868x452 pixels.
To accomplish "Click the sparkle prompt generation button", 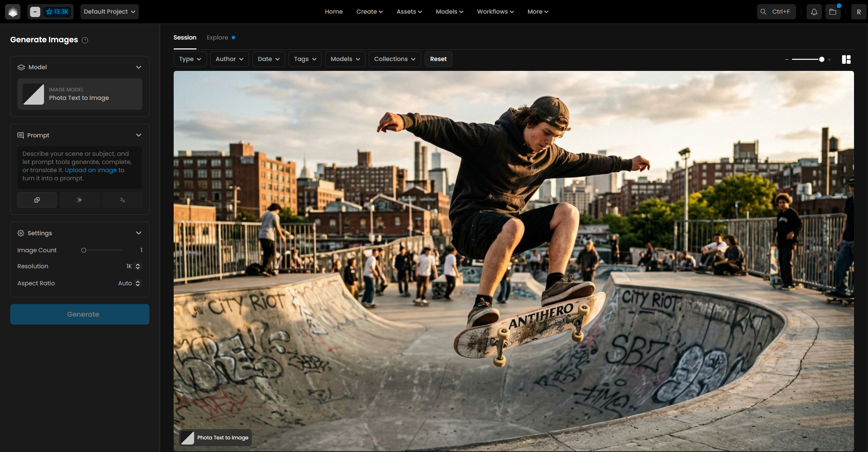I will point(79,200).
